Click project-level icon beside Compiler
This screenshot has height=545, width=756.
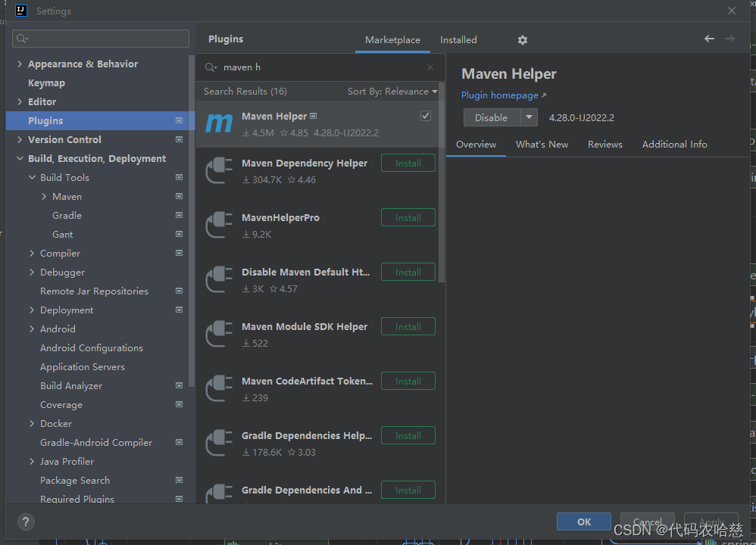coord(179,253)
